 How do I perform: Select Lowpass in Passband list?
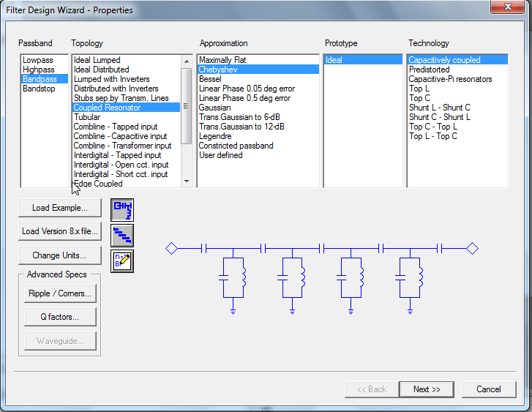(x=37, y=60)
